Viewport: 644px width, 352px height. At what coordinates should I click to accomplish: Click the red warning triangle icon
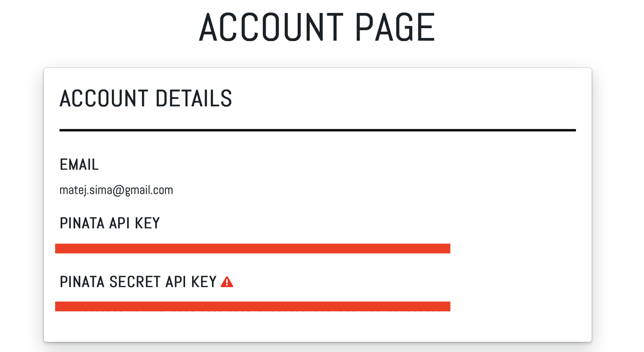click(227, 282)
